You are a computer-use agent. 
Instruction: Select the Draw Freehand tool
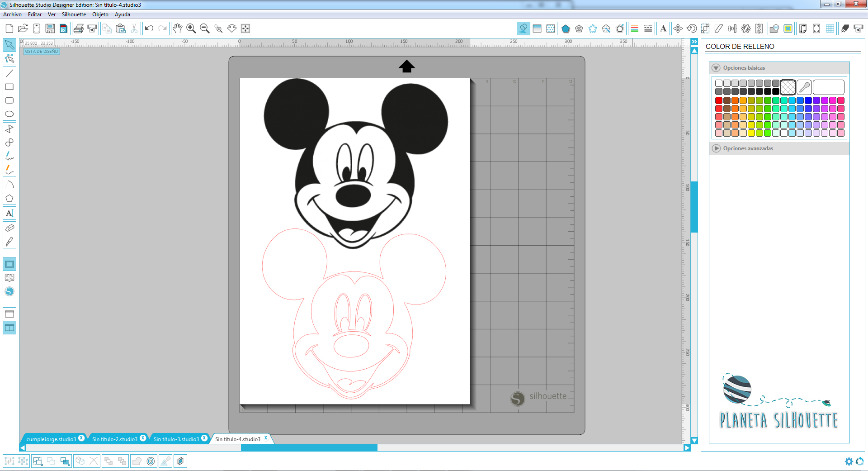click(9, 156)
